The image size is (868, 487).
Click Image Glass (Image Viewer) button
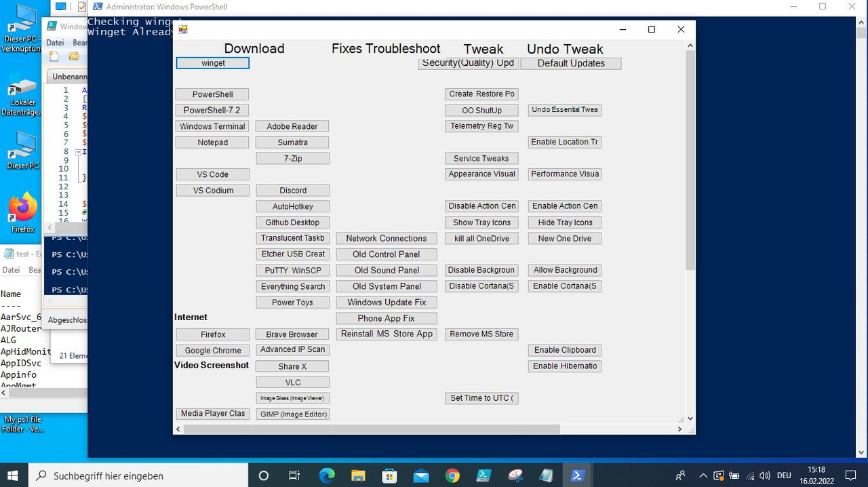(x=292, y=398)
